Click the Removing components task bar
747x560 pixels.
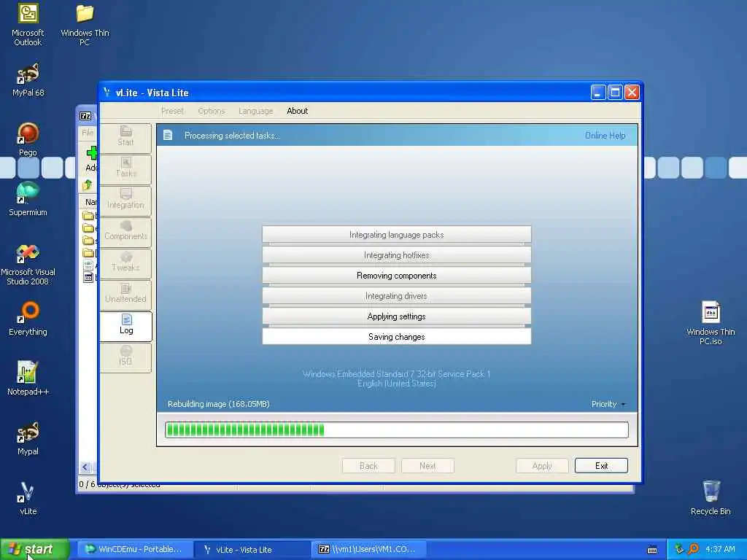[x=396, y=275]
